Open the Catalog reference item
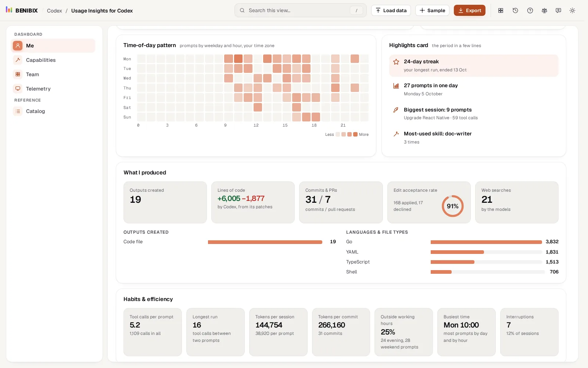 click(x=53, y=111)
